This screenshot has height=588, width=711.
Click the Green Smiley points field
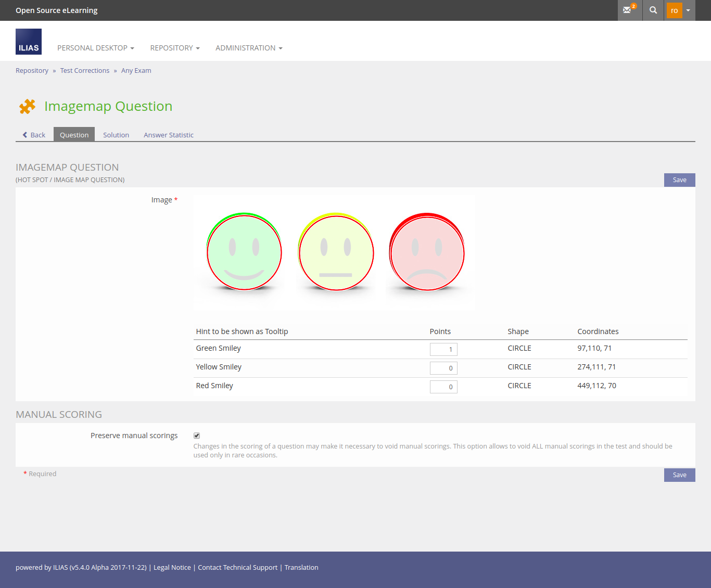pos(443,349)
